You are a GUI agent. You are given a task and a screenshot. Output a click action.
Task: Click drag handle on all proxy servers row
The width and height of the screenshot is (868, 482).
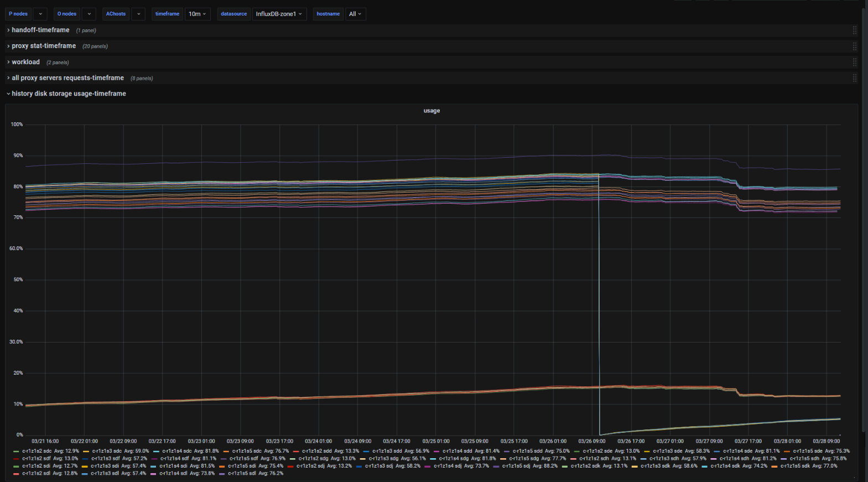(x=854, y=79)
